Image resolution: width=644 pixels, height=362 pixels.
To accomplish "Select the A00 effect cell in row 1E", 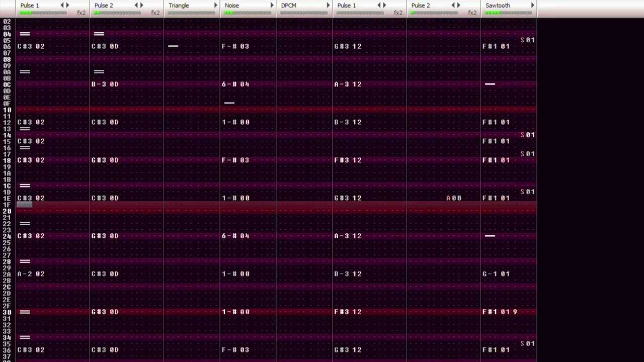I will point(454,198).
